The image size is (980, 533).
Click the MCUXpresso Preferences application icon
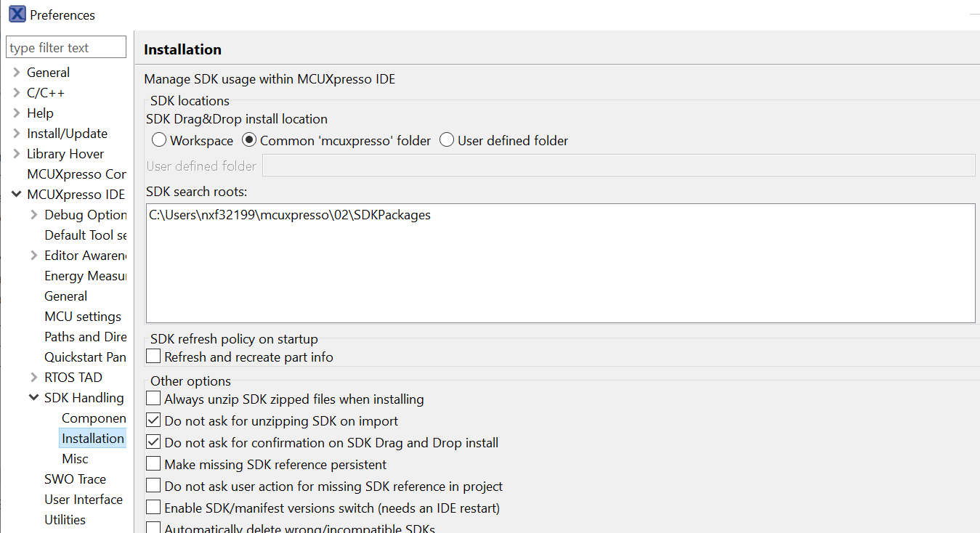pyautogui.click(x=16, y=14)
